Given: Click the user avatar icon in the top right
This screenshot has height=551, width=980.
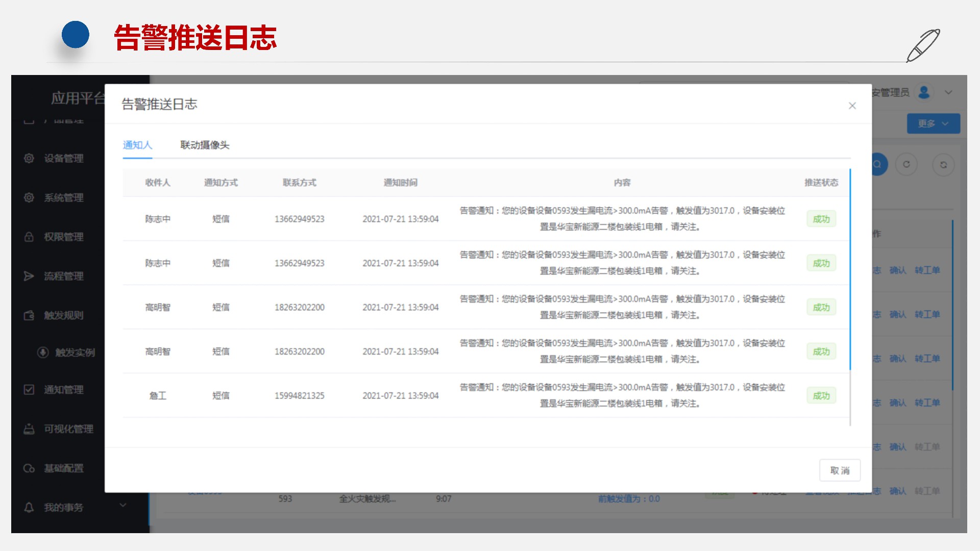Looking at the screenshot, I should tap(924, 92).
